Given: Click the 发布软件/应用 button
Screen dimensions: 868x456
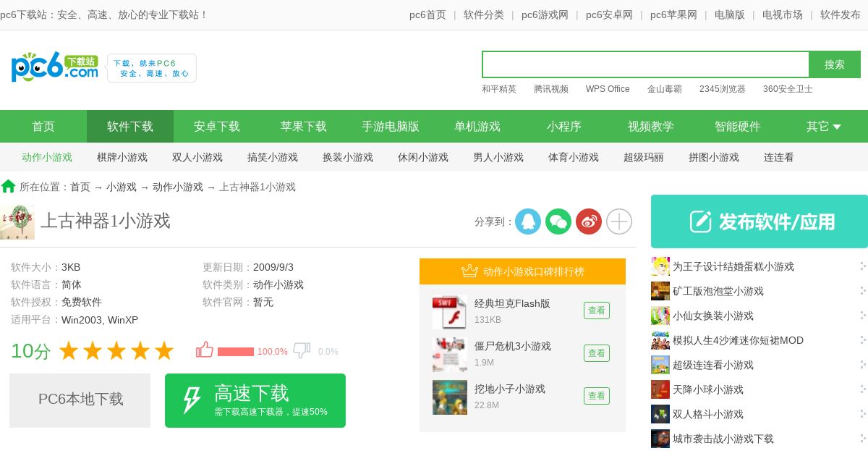Looking at the screenshot, I should [x=759, y=221].
